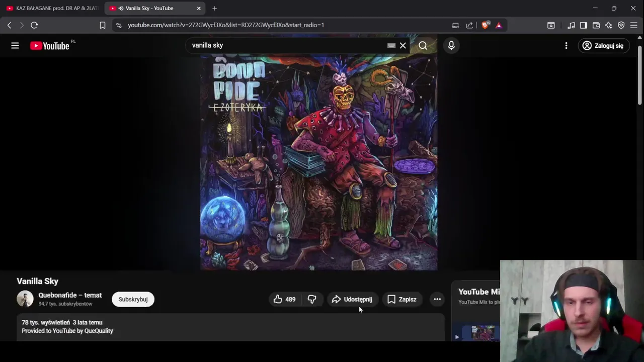Clear the search query with the X

[403, 46]
